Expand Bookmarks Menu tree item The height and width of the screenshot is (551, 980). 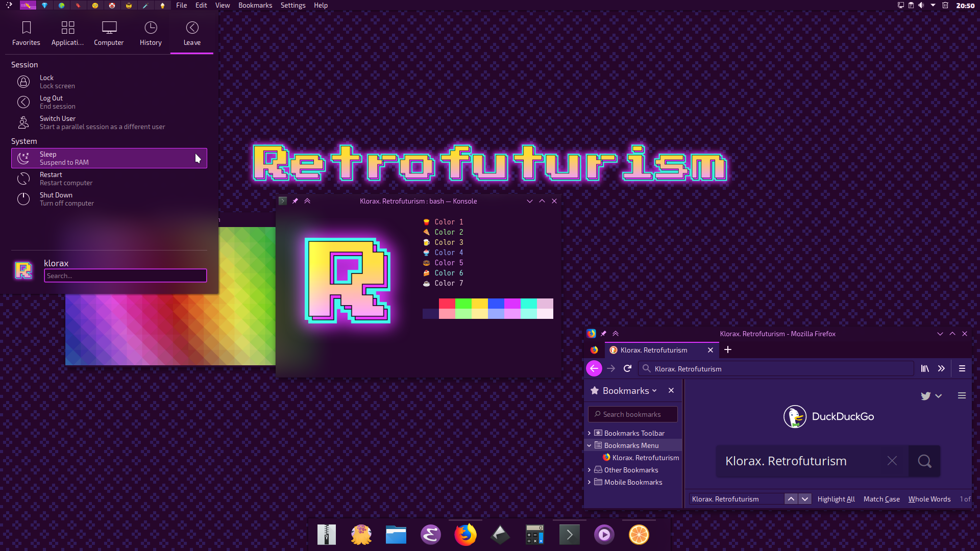pyautogui.click(x=590, y=445)
